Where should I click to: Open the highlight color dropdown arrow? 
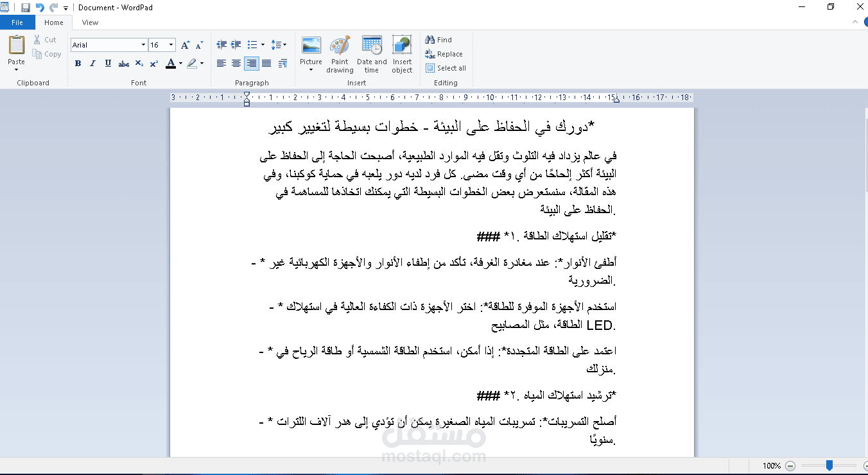coord(202,64)
